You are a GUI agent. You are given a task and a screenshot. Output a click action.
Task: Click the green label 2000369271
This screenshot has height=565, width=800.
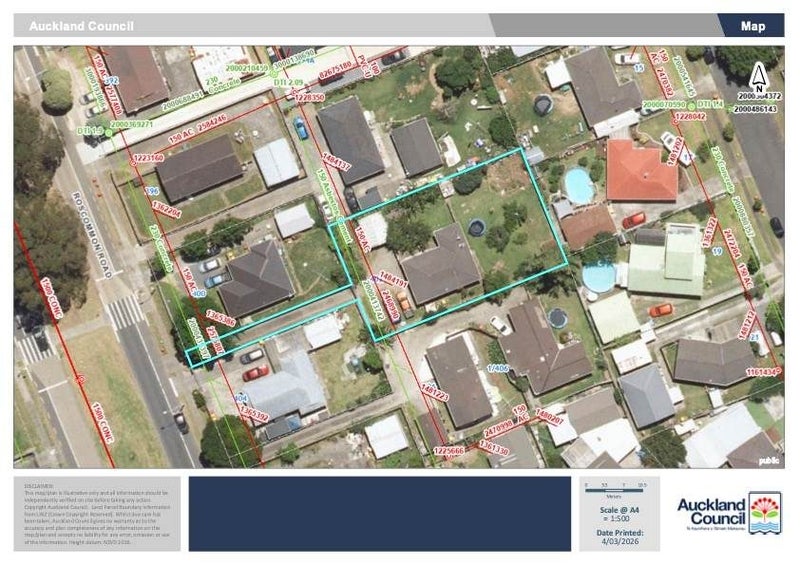132,124
